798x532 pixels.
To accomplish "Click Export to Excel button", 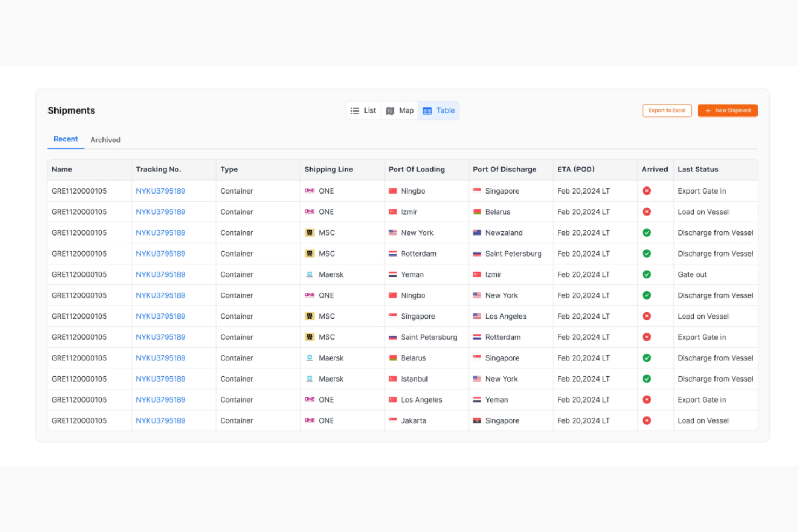I will [x=667, y=110].
